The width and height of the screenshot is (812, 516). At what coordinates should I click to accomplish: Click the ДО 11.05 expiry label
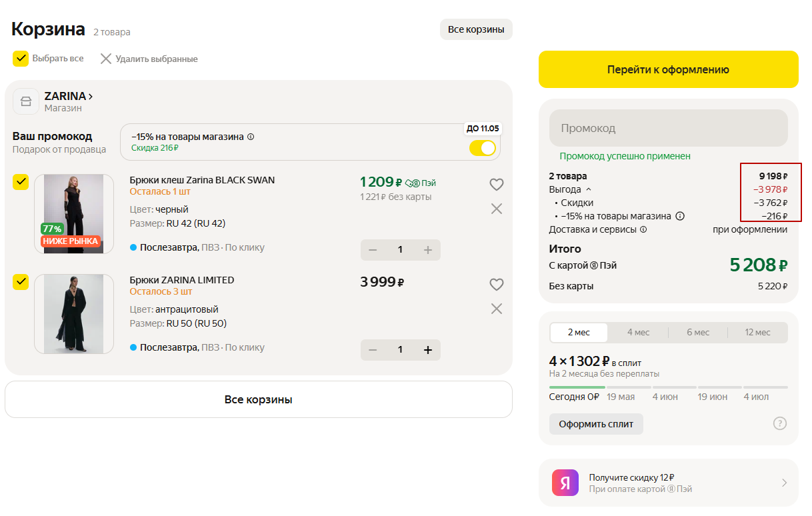(x=483, y=129)
